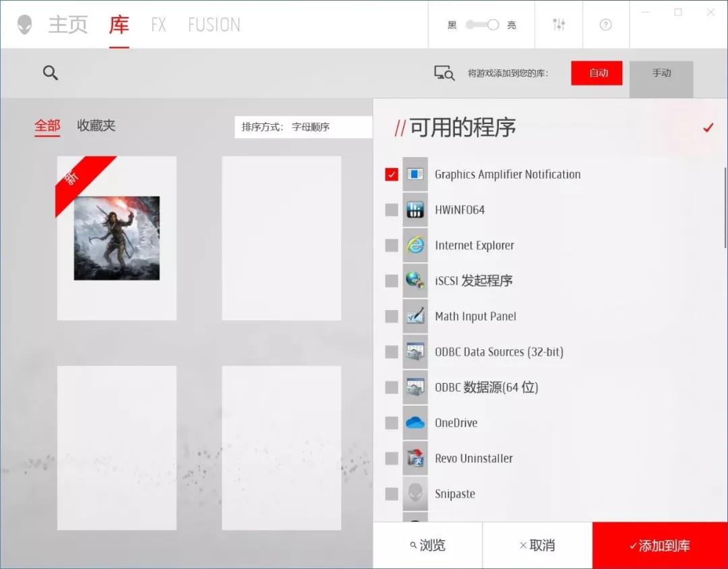Click the HWiNFO64 program icon
This screenshot has height=569, width=728.
pos(415,210)
